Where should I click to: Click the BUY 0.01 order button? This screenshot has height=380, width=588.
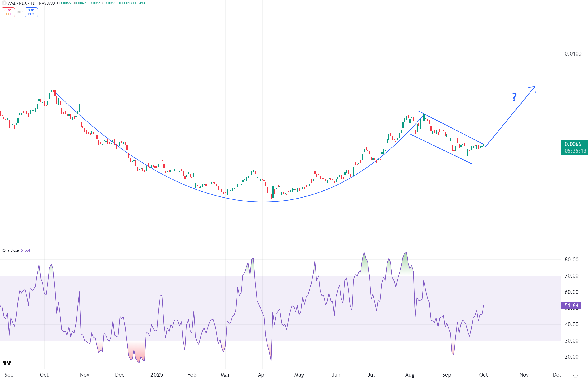pos(31,12)
